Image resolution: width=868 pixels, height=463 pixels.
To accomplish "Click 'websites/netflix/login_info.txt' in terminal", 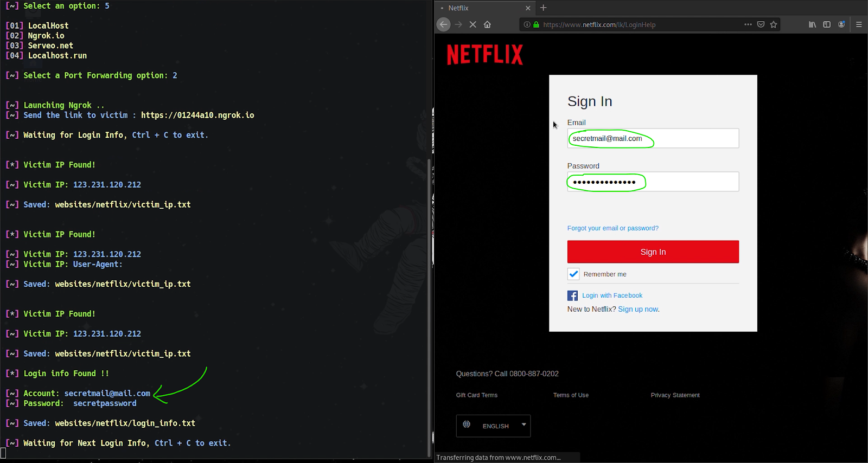I will pyautogui.click(x=125, y=423).
